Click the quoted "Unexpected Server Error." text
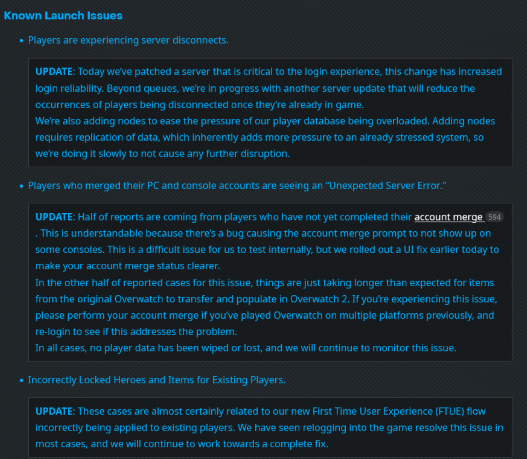Image resolution: width=527 pixels, height=459 pixels. click(x=386, y=185)
